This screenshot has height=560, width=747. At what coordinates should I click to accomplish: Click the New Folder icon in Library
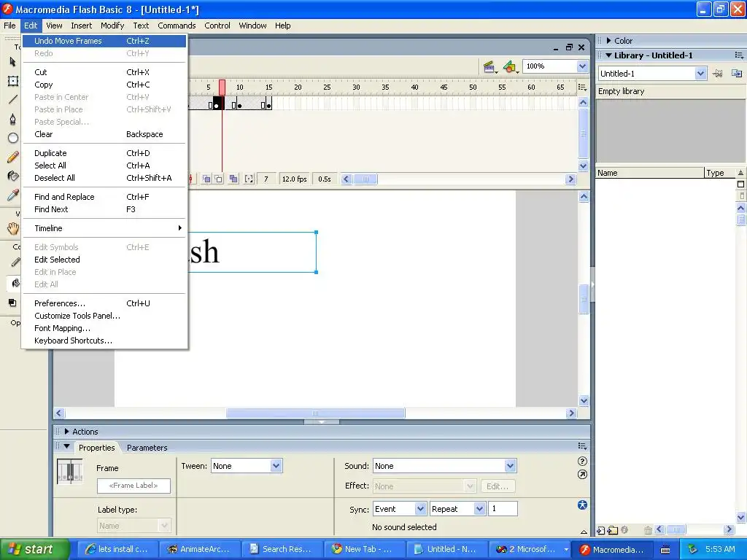point(613,530)
